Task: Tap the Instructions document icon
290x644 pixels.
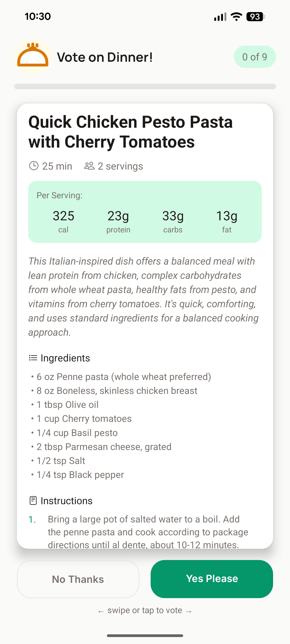Action: pyautogui.click(x=33, y=501)
